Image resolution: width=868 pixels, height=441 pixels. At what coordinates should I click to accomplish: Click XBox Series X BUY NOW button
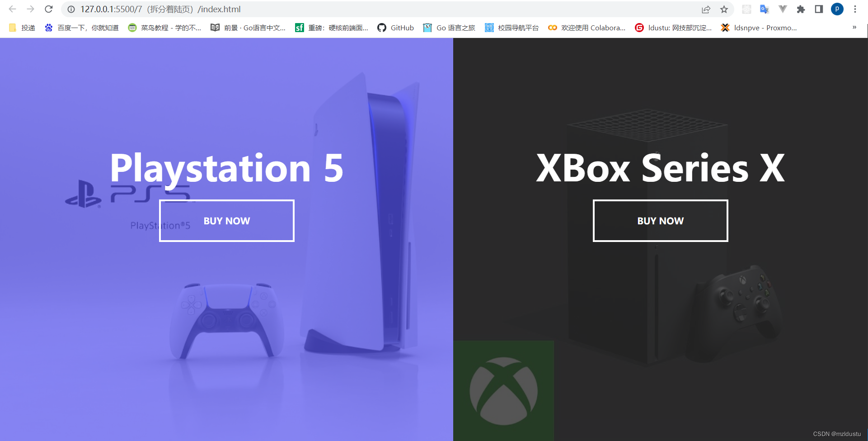tap(660, 221)
